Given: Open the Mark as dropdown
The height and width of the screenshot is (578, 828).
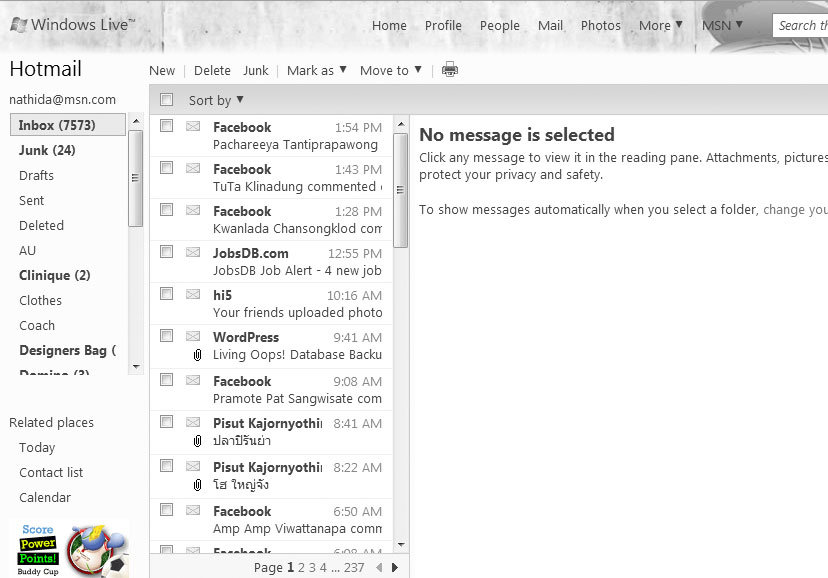Looking at the screenshot, I should (x=316, y=70).
